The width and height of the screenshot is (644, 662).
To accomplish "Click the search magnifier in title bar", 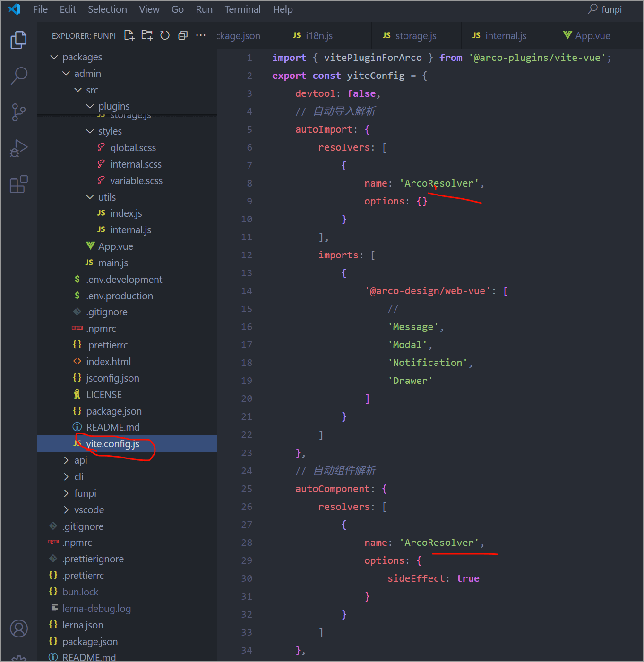I will pyautogui.click(x=592, y=9).
